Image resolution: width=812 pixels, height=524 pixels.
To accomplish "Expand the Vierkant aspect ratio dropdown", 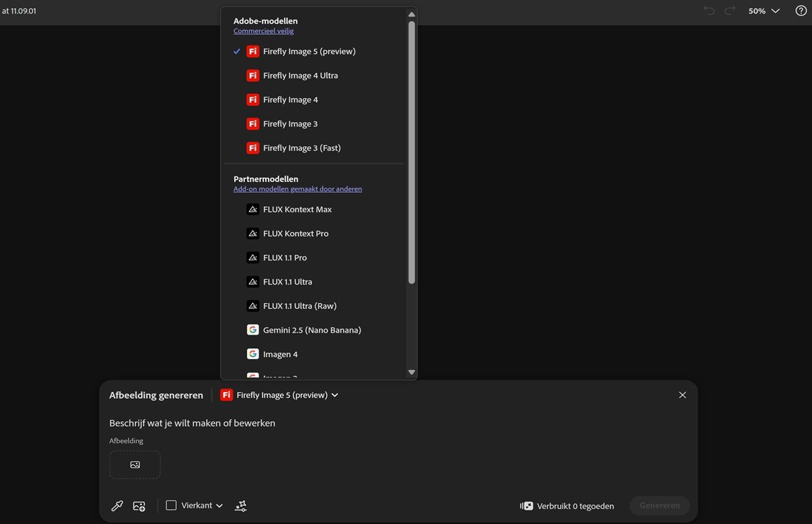I will tap(195, 506).
